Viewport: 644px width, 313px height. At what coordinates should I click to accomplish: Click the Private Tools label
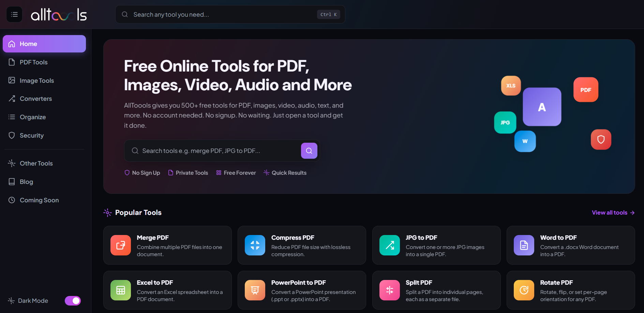188,173
